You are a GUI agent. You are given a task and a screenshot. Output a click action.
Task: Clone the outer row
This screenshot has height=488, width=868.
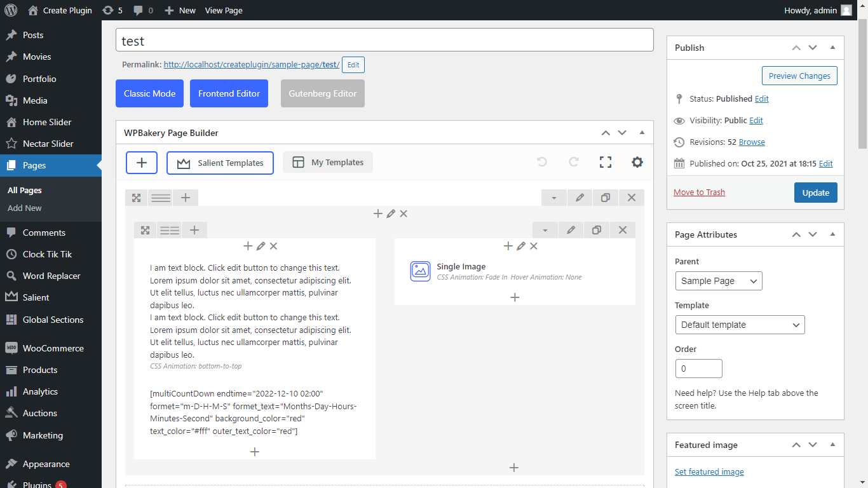(606, 198)
